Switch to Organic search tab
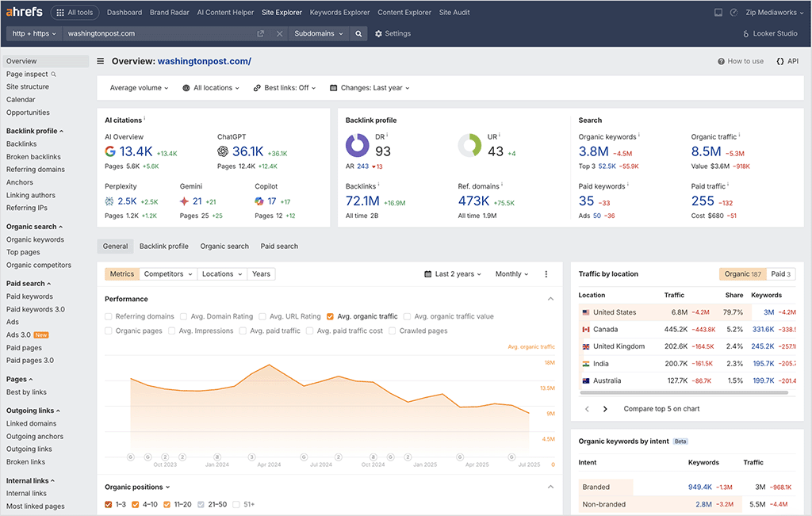Screen dimensions: 812x516 coord(224,247)
